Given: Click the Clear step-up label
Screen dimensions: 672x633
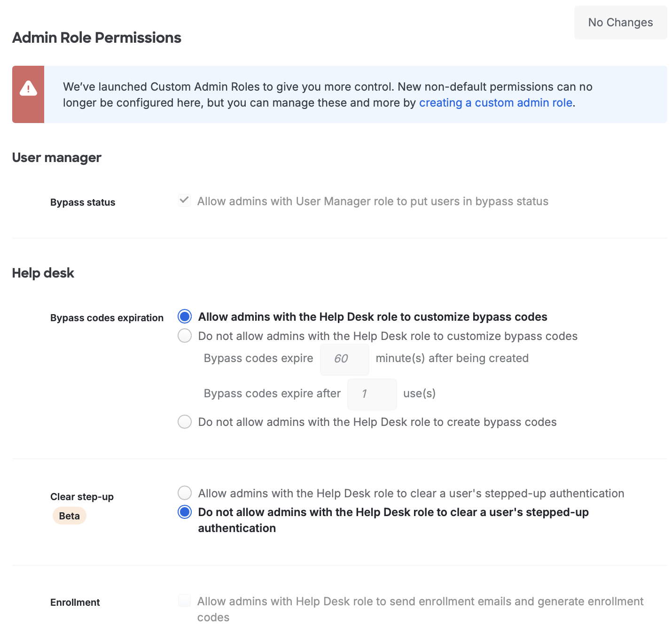Looking at the screenshot, I should click(x=82, y=496).
